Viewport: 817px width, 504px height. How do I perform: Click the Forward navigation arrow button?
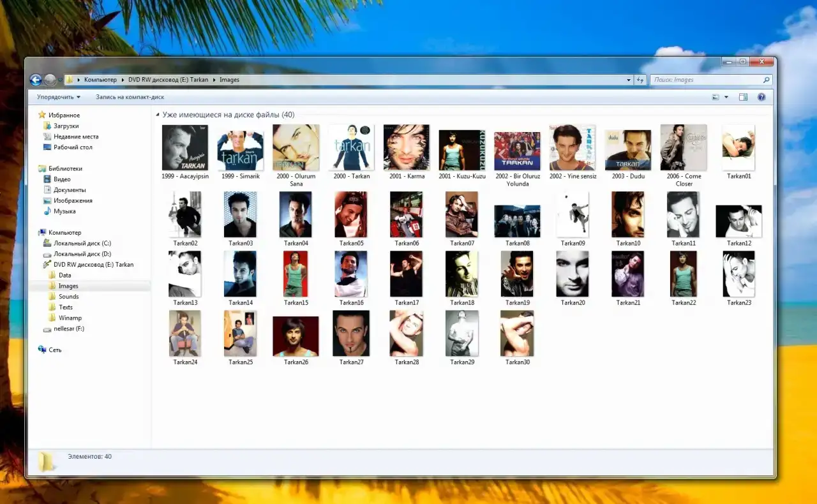pyautogui.click(x=50, y=80)
